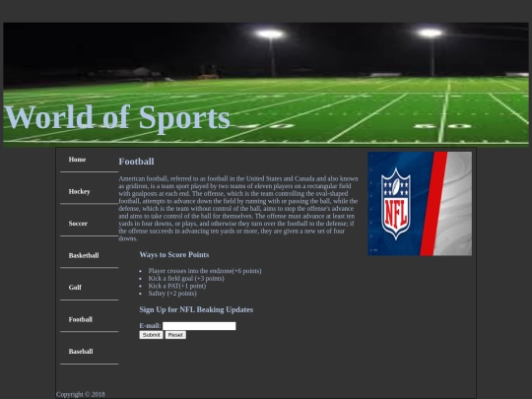This screenshot has height=399, width=532.
Task: Click the E-mail label text
Action: point(150,326)
